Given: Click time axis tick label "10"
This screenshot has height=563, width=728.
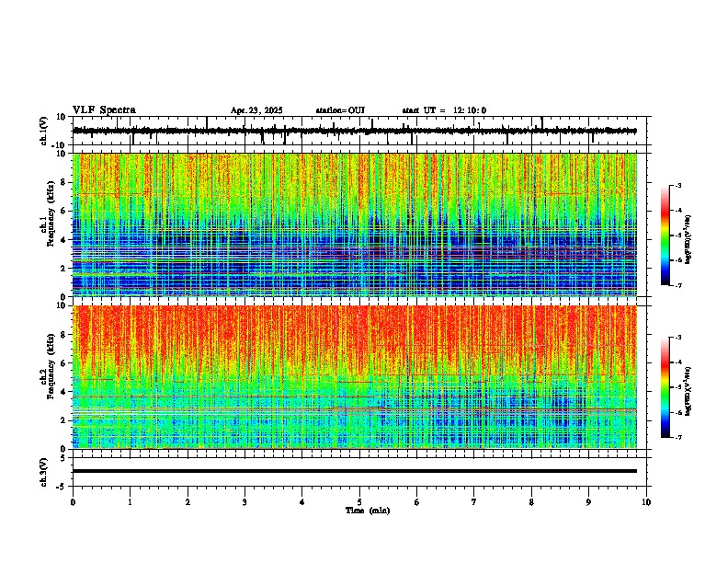Looking at the screenshot, I should (646, 502).
